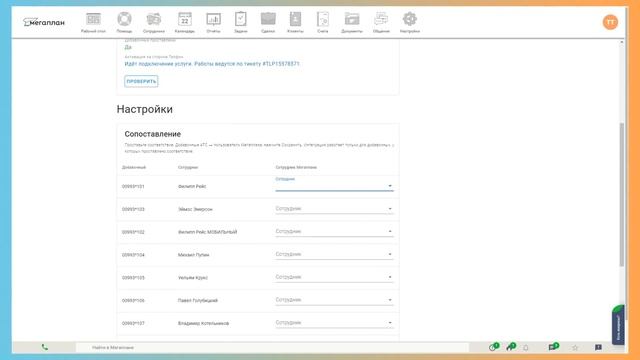The width and height of the screenshot is (640, 360).
Task: Click the Найти в Мегаплане search field
Action: (272, 347)
